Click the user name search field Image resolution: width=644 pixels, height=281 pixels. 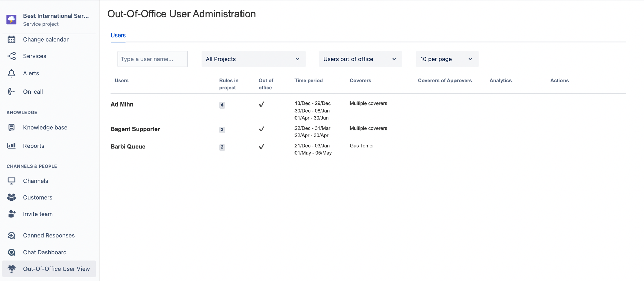coord(153,59)
